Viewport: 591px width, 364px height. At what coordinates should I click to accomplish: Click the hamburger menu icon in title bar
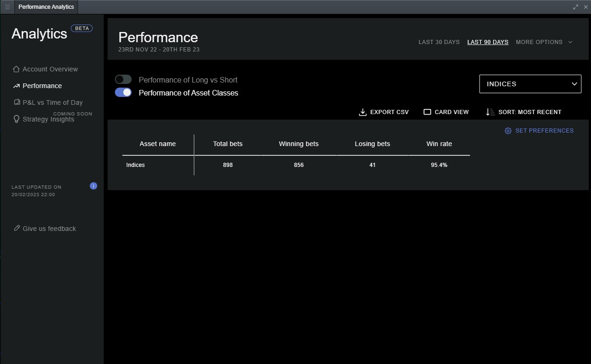click(7, 7)
